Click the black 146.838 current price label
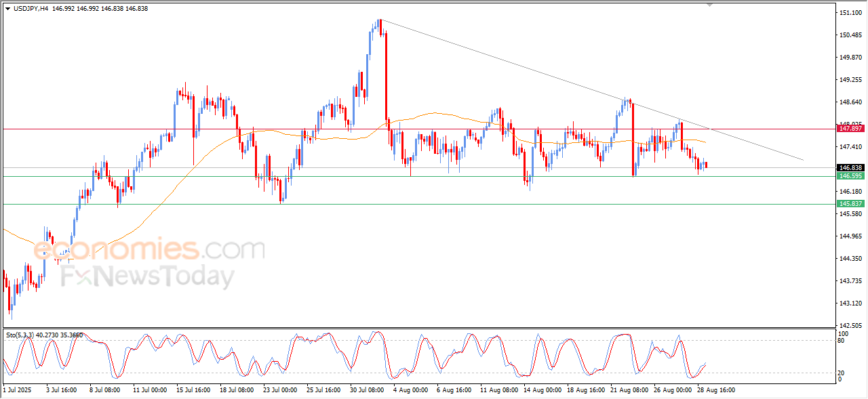The height and width of the screenshot is (399, 868). pos(850,167)
